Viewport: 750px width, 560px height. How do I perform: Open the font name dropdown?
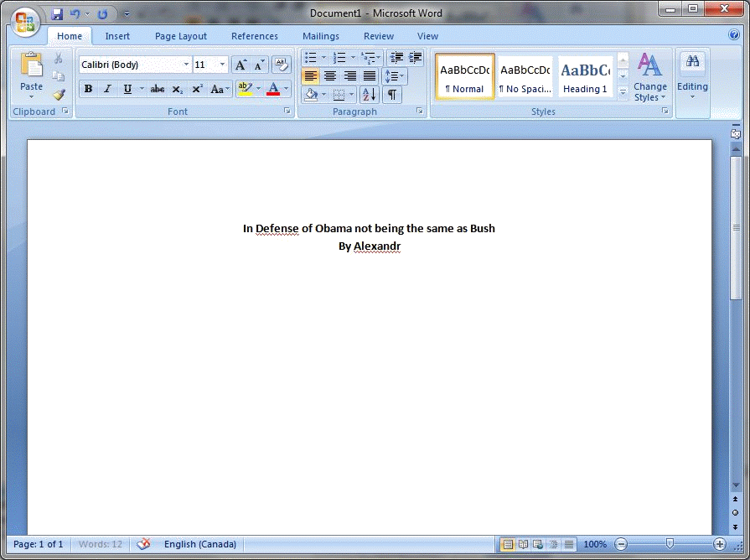point(186,65)
